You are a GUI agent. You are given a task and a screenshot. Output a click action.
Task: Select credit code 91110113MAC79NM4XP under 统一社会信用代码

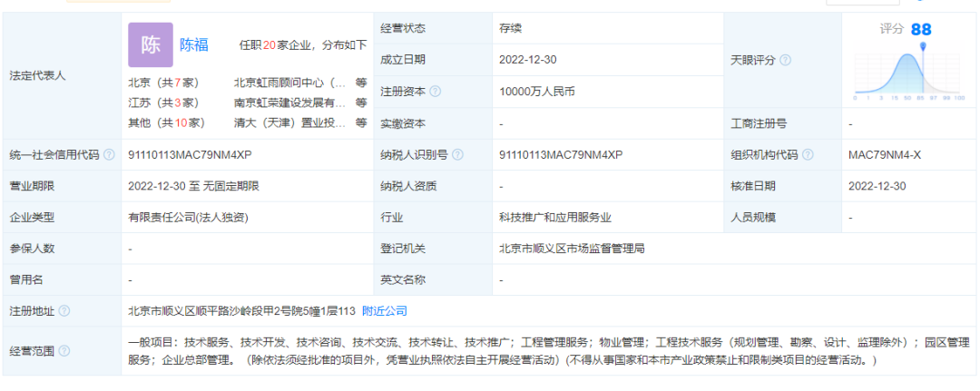[190, 155]
